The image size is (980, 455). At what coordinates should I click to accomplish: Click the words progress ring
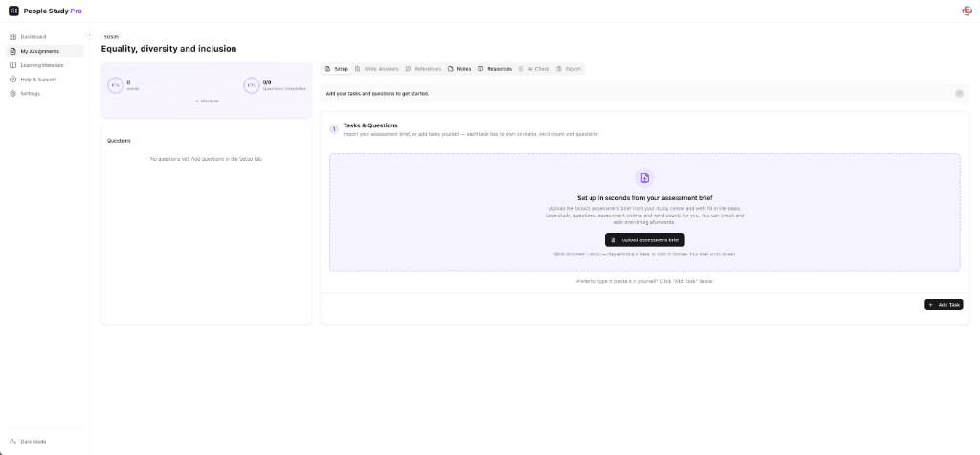115,86
